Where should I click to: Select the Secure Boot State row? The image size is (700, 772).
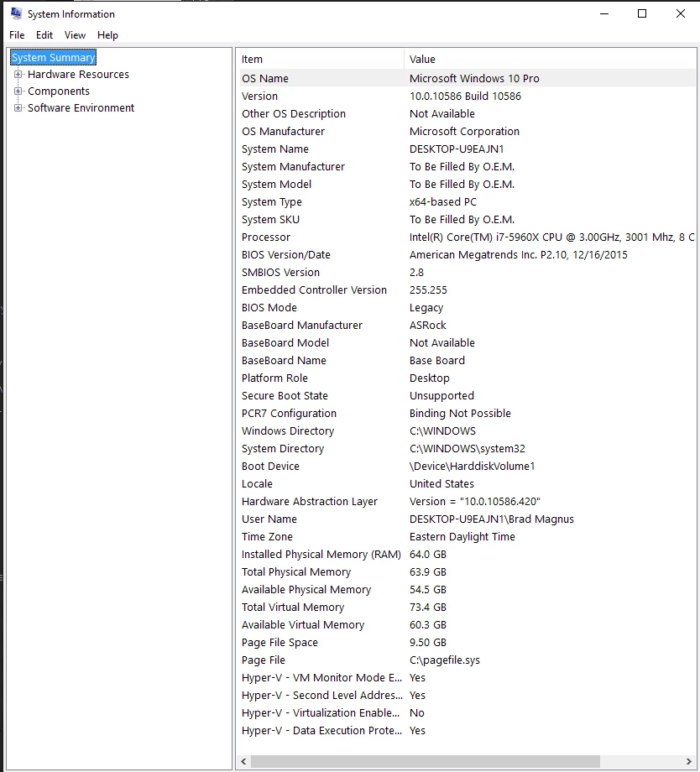[466, 396]
